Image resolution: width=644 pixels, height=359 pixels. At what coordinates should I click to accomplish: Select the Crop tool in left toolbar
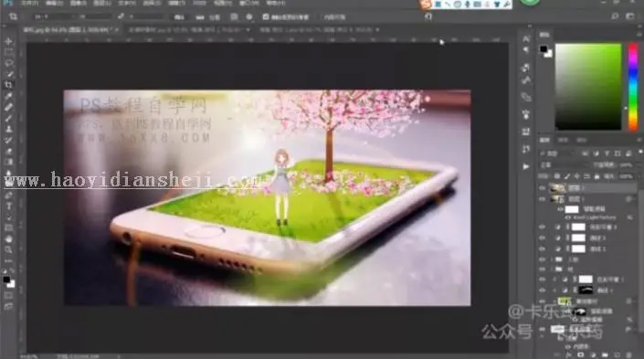point(8,85)
